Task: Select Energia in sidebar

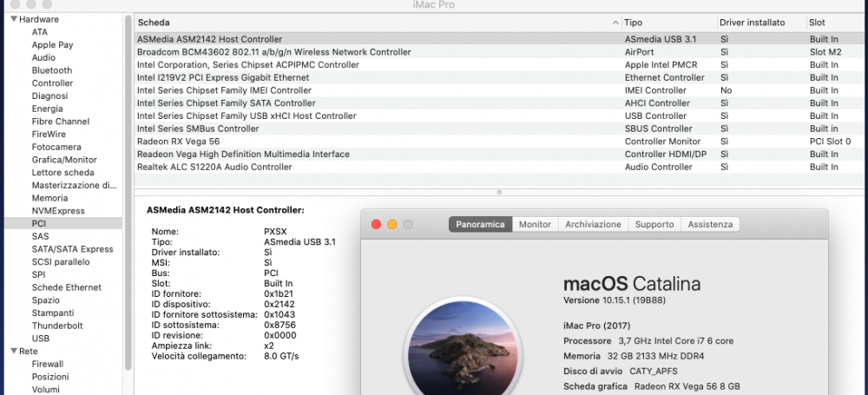Action: click(x=47, y=109)
